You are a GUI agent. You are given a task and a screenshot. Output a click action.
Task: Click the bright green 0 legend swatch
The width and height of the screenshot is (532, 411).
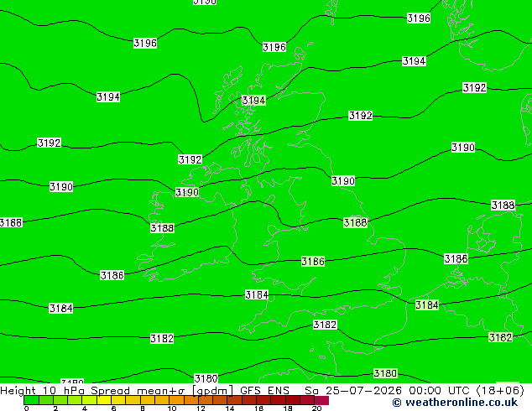[x=31, y=400]
